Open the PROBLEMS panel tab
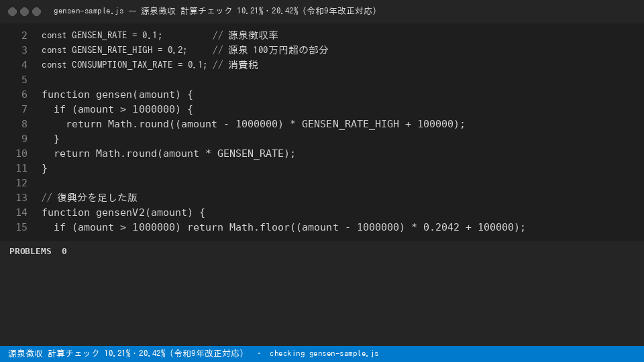 click(x=30, y=251)
